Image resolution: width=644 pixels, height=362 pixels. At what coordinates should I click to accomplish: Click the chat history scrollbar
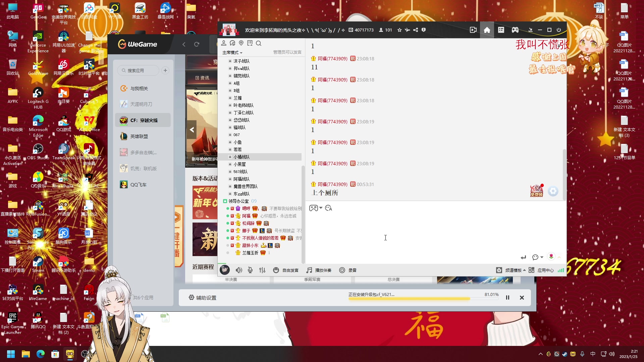pos(565,174)
